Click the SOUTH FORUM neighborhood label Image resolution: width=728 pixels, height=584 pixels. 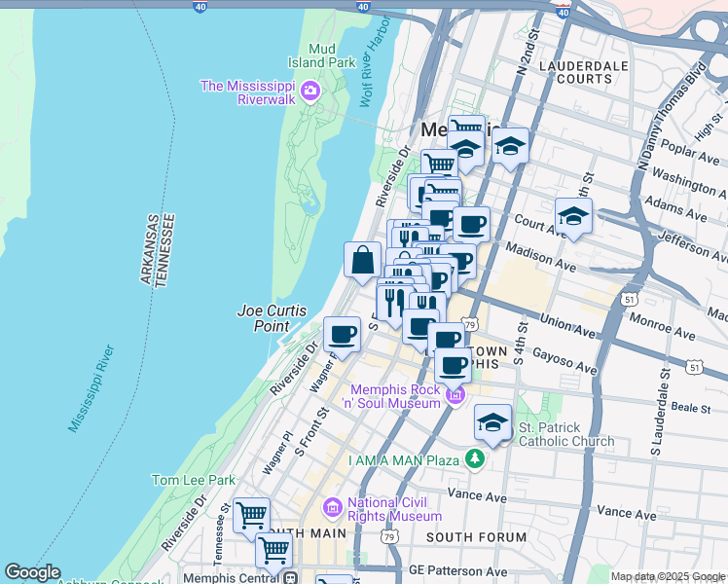tap(477, 537)
